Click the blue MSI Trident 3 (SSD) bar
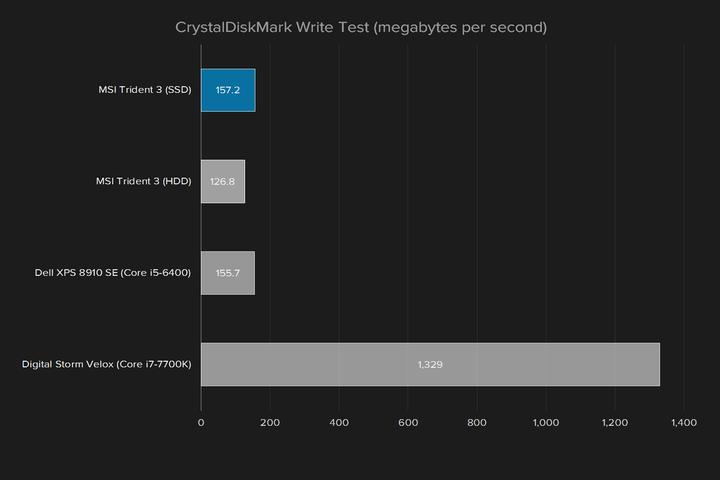Image resolution: width=720 pixels, height=480 pixels. click(x=228, y=90)
